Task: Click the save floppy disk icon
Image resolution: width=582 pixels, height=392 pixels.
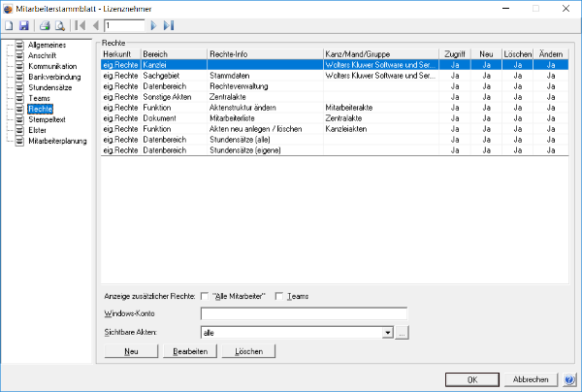Action: (x=24, y=25)
